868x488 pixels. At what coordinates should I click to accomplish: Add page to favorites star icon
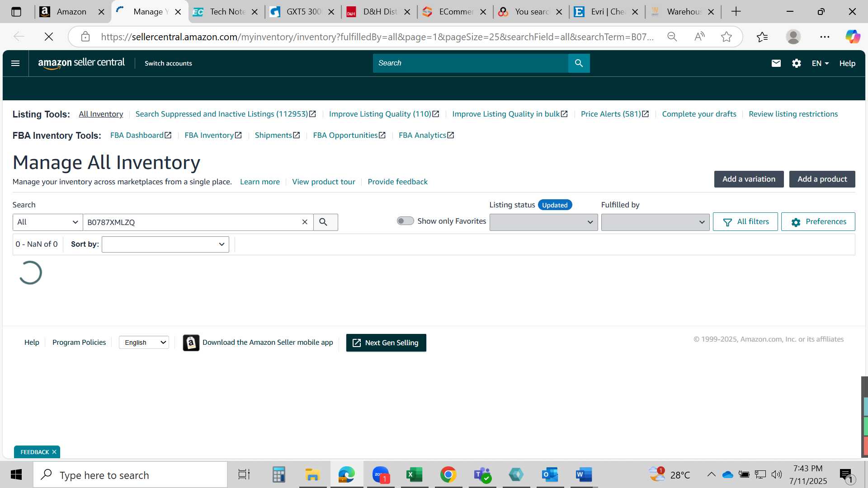(726, 37)
